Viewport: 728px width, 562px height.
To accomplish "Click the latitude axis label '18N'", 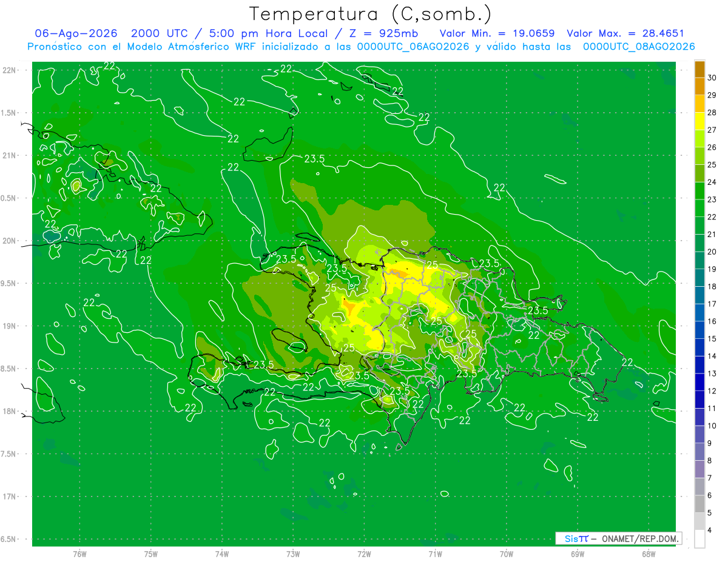I will pyautogui.click(x=10, y=411).
